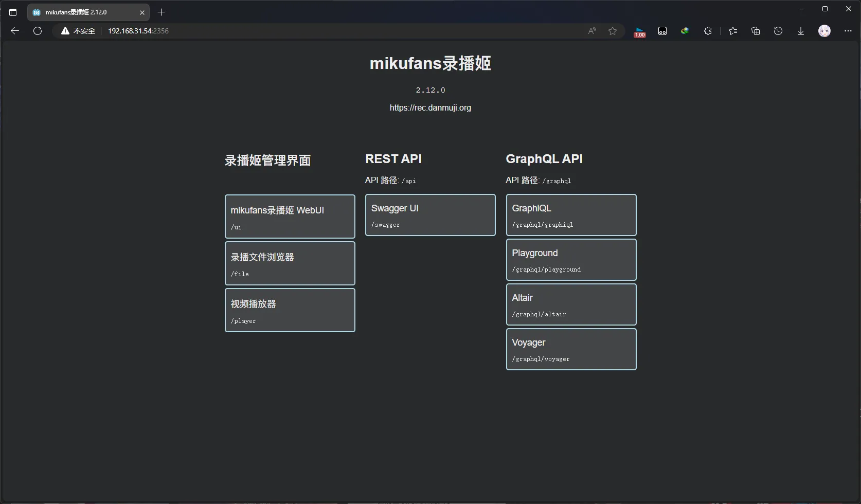The height and width of the screenshot is (504, 861).
Task: Open the Downloads arrow icon
Action: (x=801, y=31)
